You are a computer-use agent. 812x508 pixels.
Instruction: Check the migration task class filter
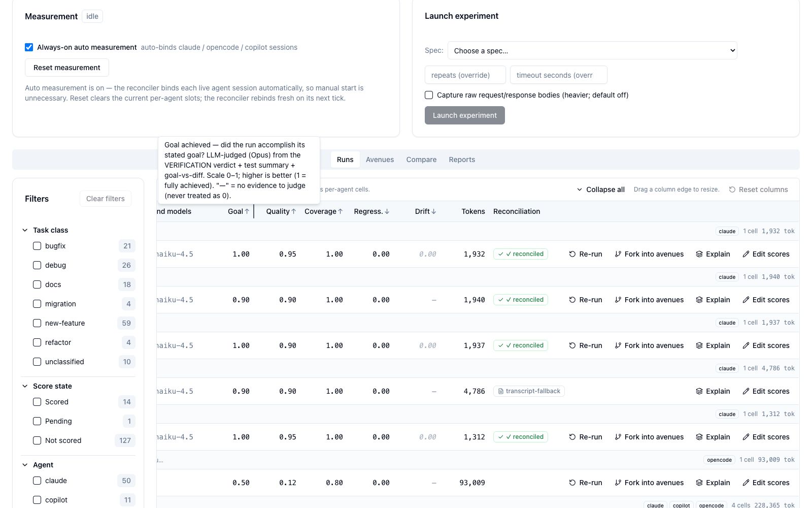[x=37, y=304]
